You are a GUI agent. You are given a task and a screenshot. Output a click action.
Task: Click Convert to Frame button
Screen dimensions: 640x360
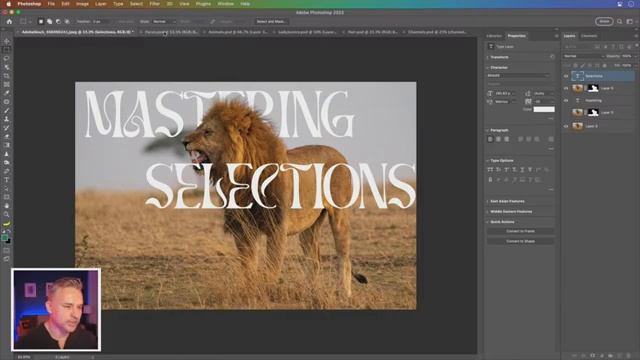pos(520,231)
